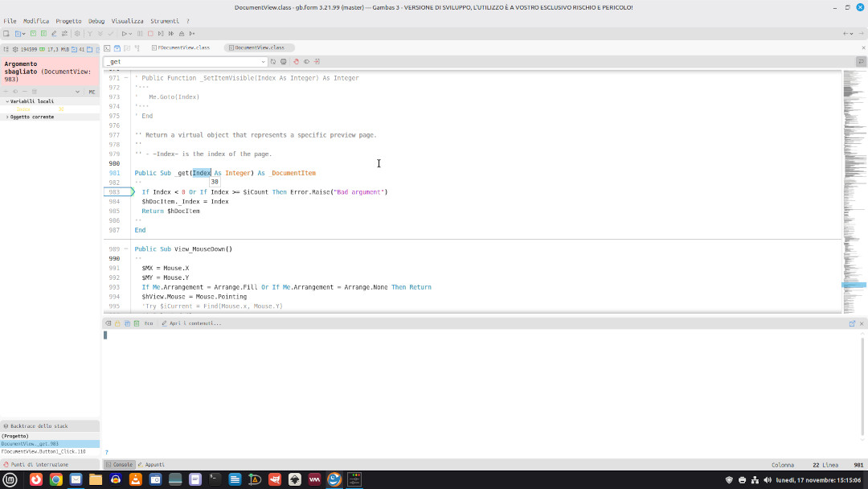Click the breakpoint hand icon in editor toolbar
Screen dimensions: 868x489
pos(296,61)
